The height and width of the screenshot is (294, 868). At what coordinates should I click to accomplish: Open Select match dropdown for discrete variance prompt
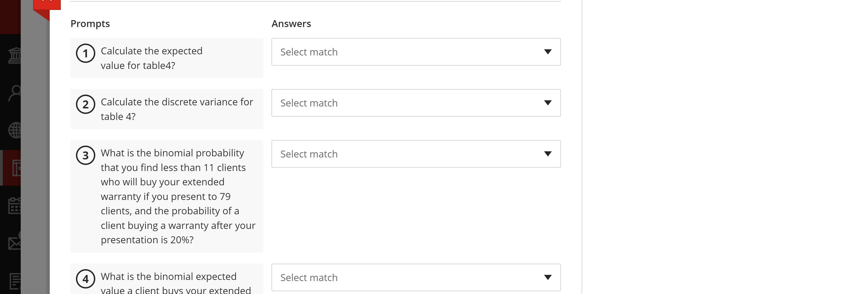[x=416, y=103]
